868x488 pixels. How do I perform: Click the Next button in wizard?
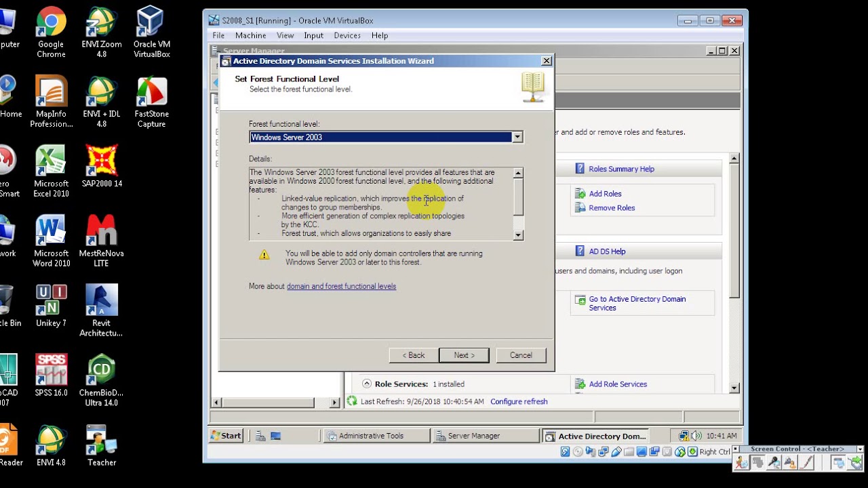tap(464, 355)
